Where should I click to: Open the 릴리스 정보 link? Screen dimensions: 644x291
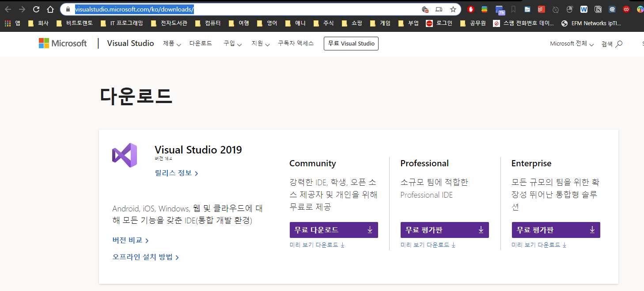pyautogui.click(x=176, y=173)
